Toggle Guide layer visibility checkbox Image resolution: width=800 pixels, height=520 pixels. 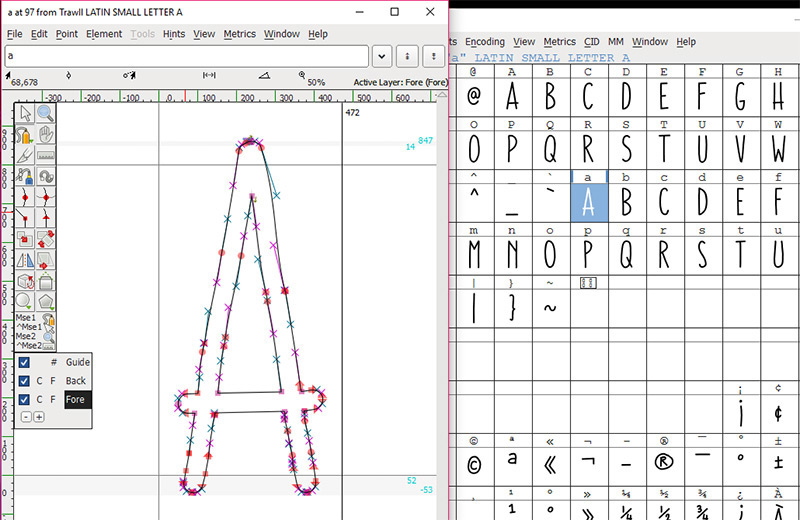pyautogui.click(x=24, y=362)
